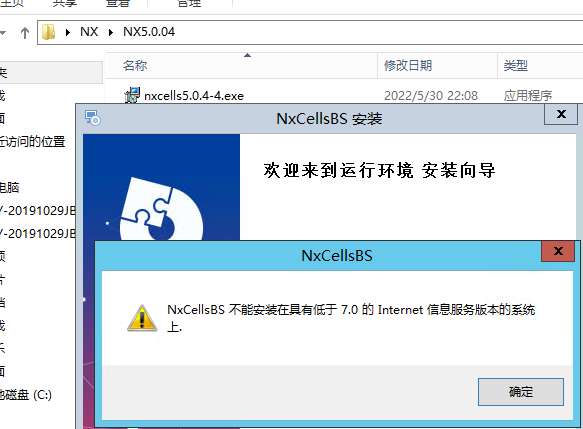Click the 确定 button in NxCellsBS dialog

pos(521,392)
